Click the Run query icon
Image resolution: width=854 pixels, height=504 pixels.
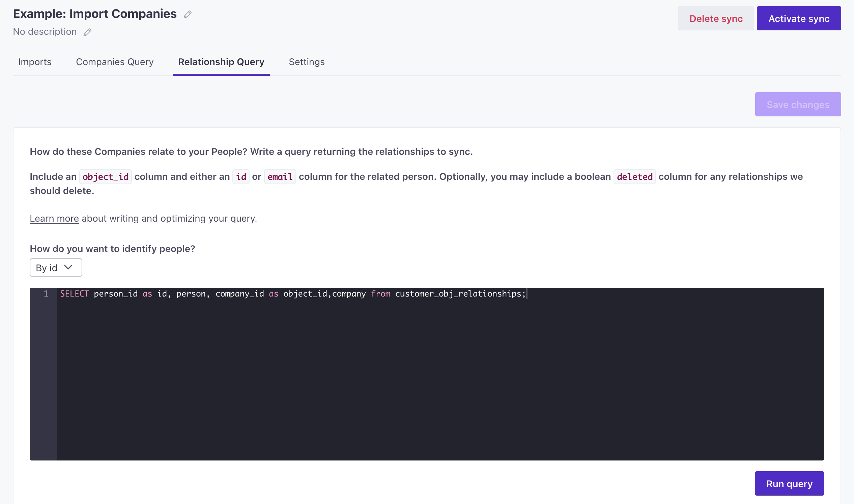[x=789, y=484]
